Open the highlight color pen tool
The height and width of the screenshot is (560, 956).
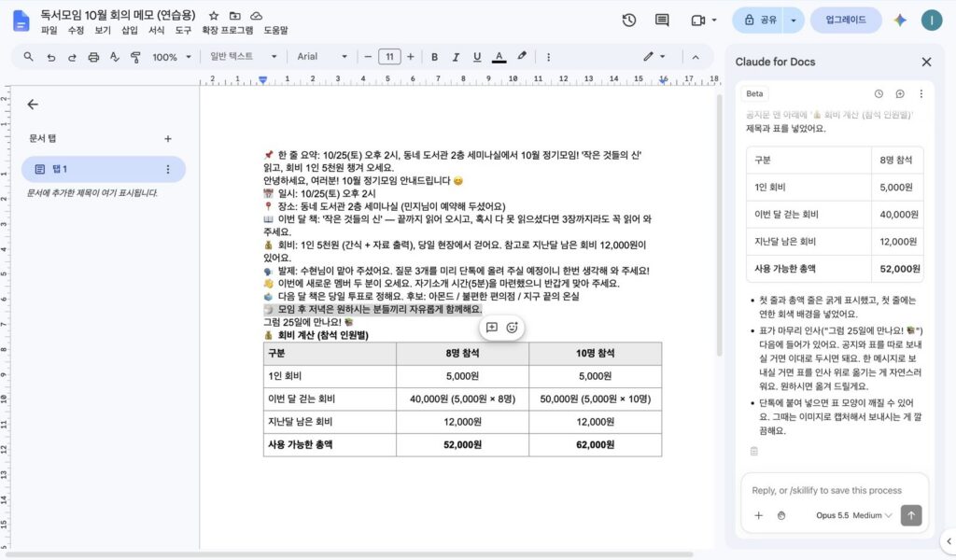[x=522, y=56]
